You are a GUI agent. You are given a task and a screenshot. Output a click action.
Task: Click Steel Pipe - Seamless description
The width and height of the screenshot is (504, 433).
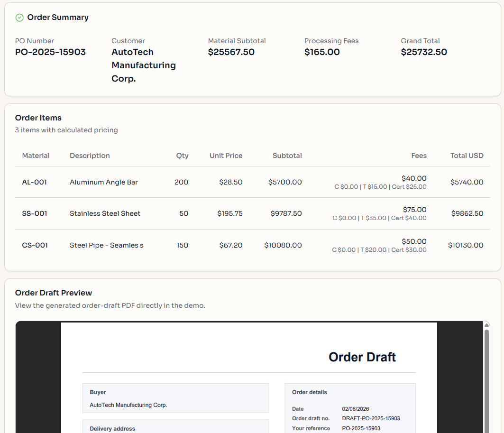[x=106, y=245]
